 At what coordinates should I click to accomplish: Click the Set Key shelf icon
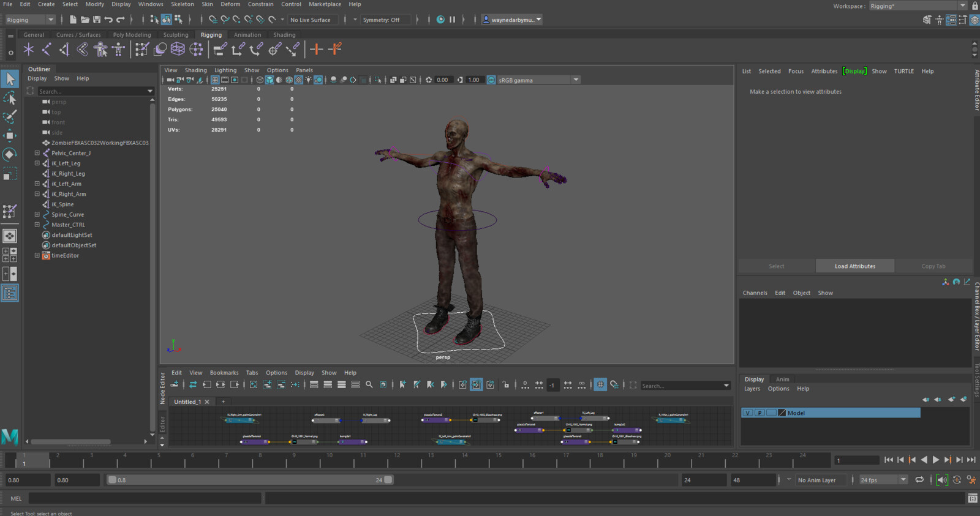[316, 50]
